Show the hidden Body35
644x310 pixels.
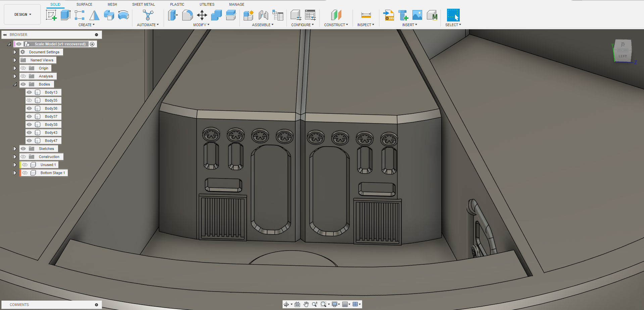29,100
